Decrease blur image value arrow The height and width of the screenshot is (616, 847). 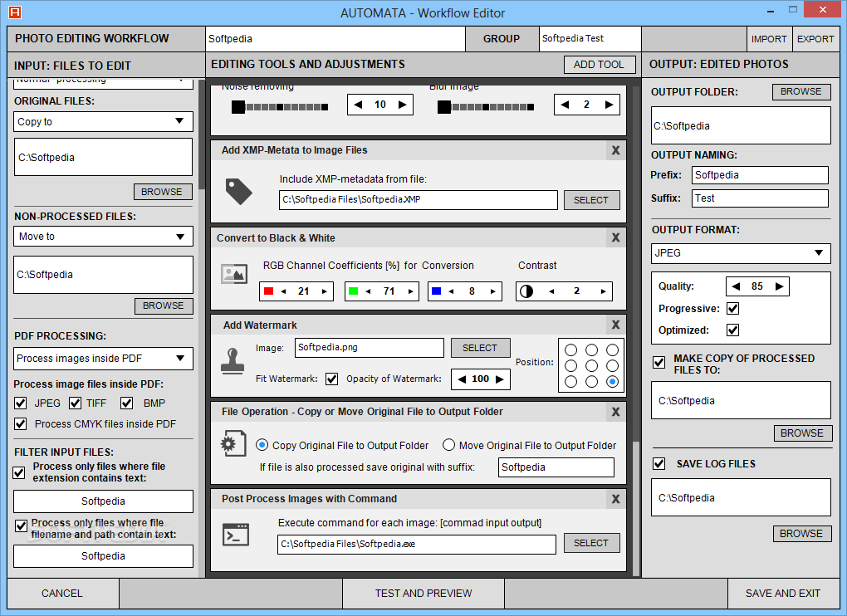pos(565,105)
